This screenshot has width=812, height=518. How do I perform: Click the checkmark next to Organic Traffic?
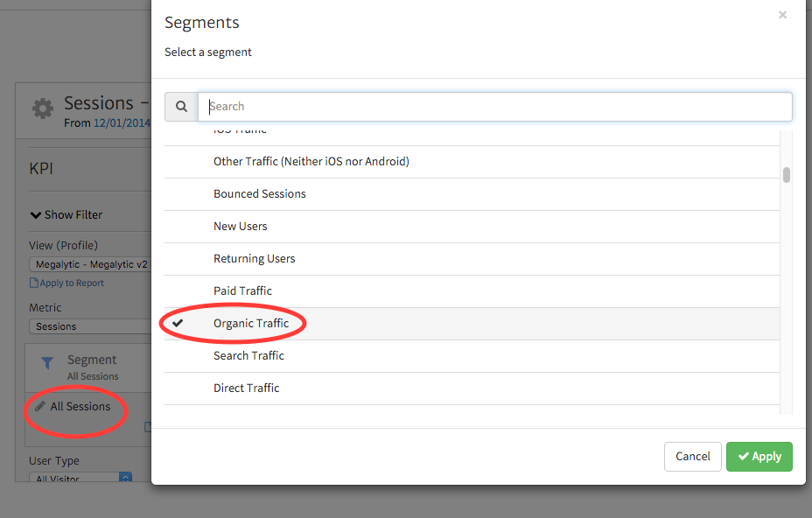pos(178,323)
